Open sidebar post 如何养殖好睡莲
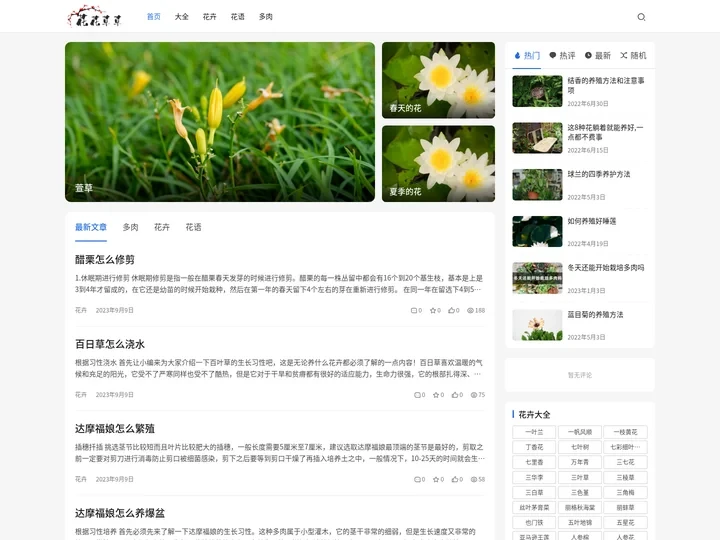This screenshot has width=720, height=540. [x=592, y=221]
